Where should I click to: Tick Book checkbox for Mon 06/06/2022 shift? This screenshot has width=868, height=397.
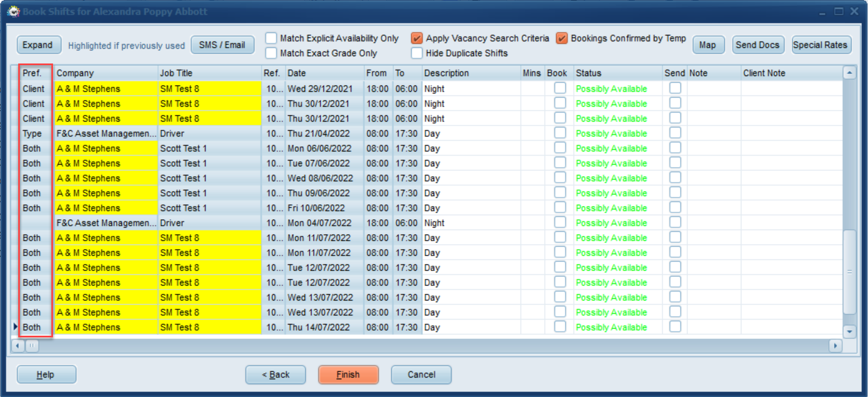tap(560, 148)
